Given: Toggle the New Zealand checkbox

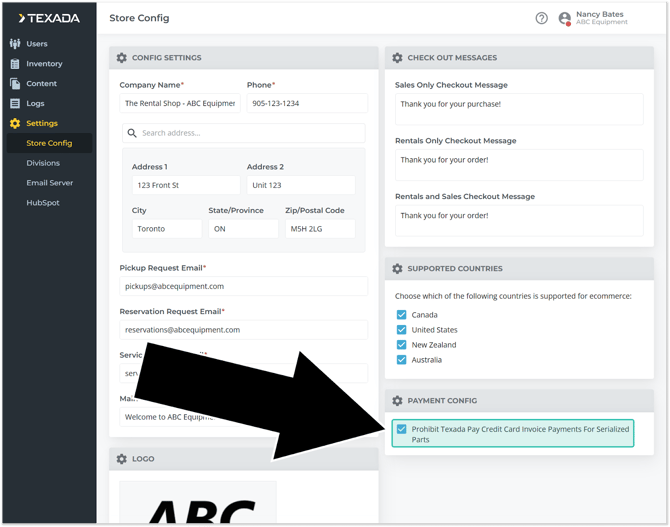Looking at the screenshot, I should click(402, 345).
